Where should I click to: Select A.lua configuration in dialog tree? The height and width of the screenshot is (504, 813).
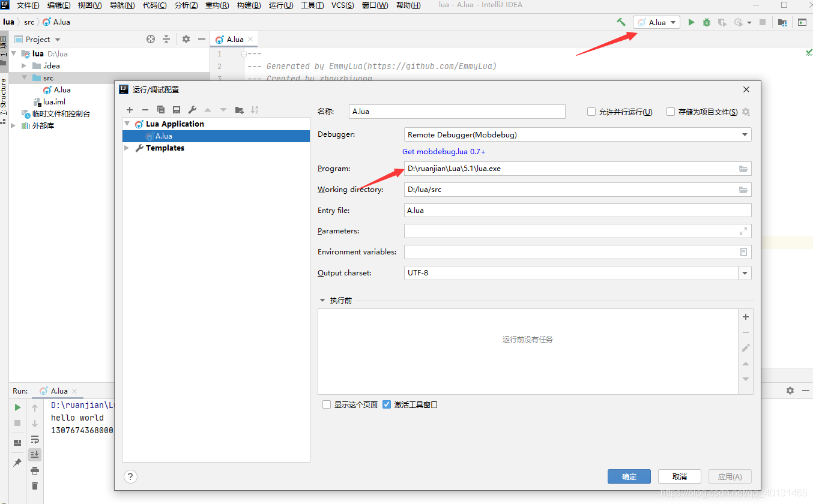coord(216,136)
